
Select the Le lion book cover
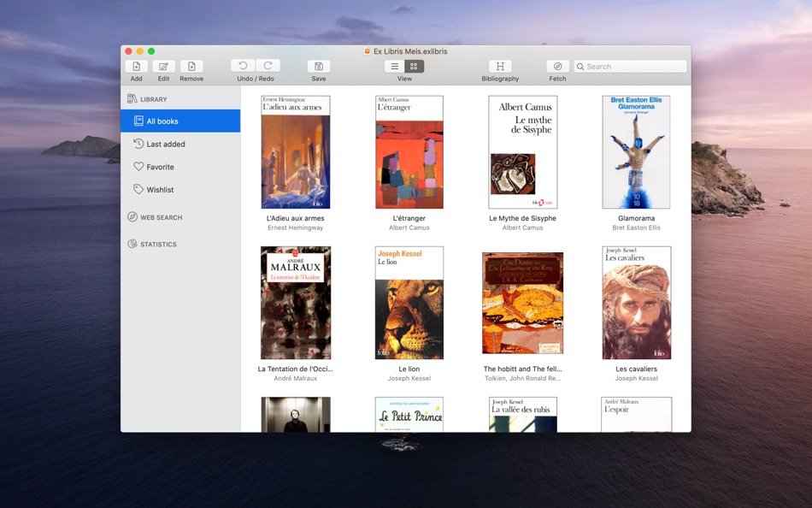click(409, 303)
